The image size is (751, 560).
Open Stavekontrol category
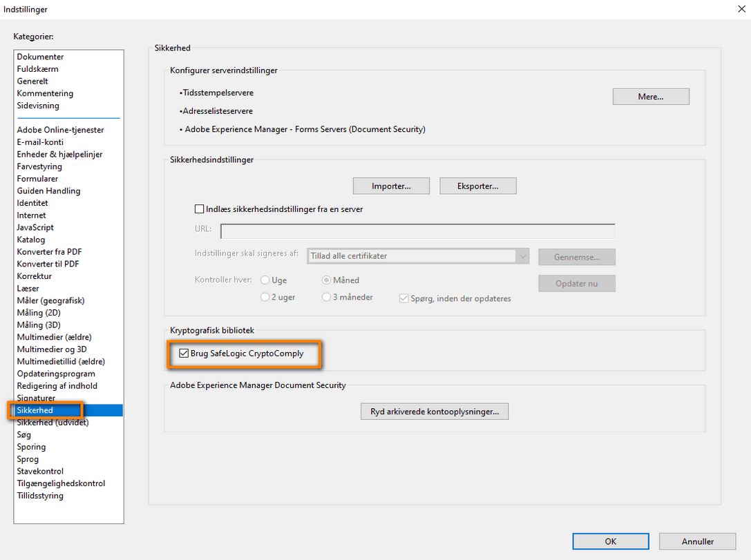[x=40, y=472]
